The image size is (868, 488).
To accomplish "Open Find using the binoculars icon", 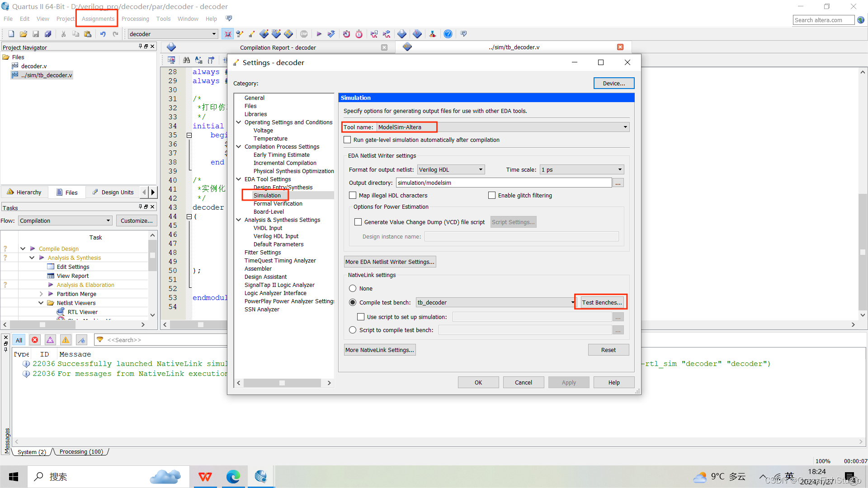I will pyautogui.click(x=186, y=60).
